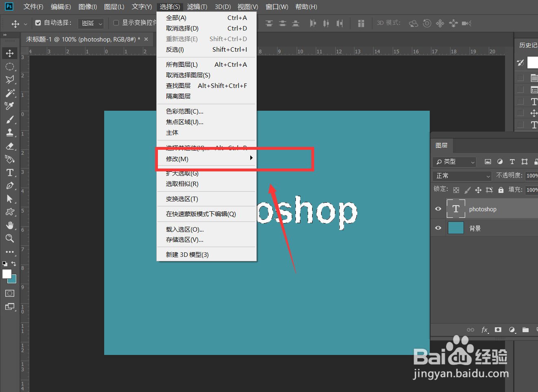Click the link layers icon
538x392 pixels.
click(x=470, y=330)
